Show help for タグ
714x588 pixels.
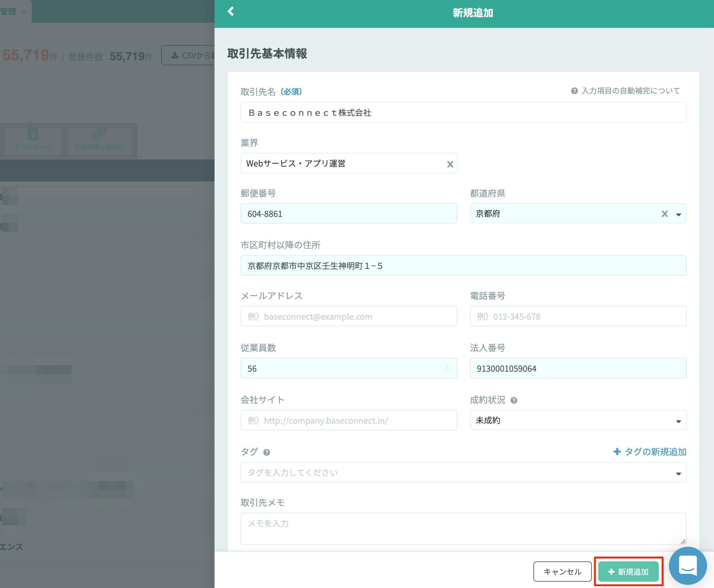[x=267, y=452]
